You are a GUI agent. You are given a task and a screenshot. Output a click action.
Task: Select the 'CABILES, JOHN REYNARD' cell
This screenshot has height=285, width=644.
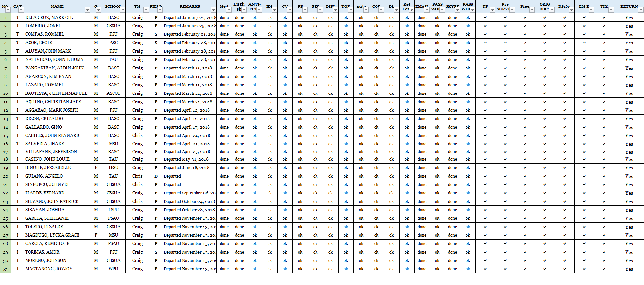[x=57, y=136]
